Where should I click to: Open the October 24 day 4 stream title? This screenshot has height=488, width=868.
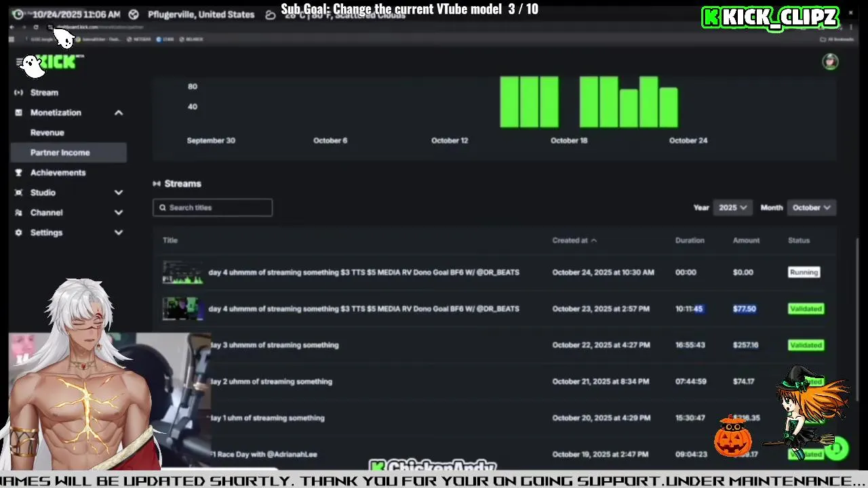(x=363, y=272)
